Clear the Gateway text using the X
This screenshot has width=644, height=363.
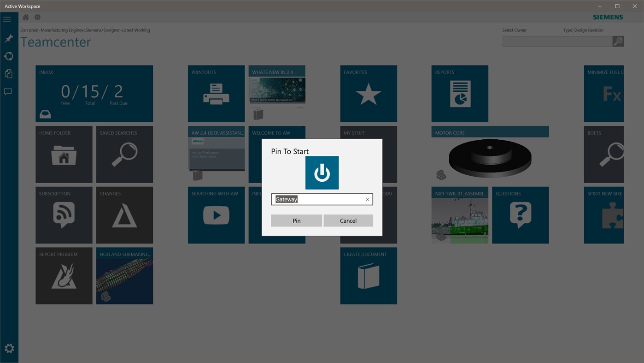[x=367, y=199]
